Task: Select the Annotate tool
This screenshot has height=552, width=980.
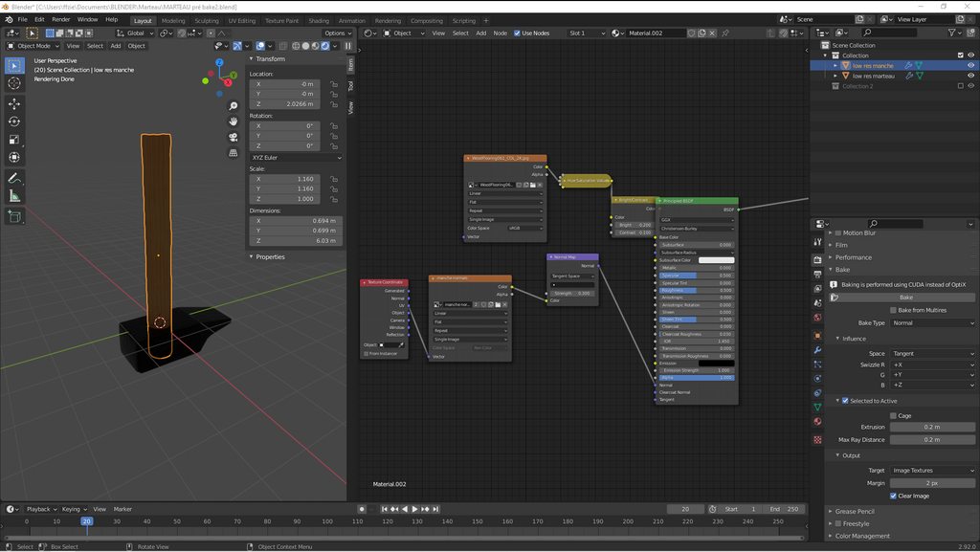Action: coord(14,179)
